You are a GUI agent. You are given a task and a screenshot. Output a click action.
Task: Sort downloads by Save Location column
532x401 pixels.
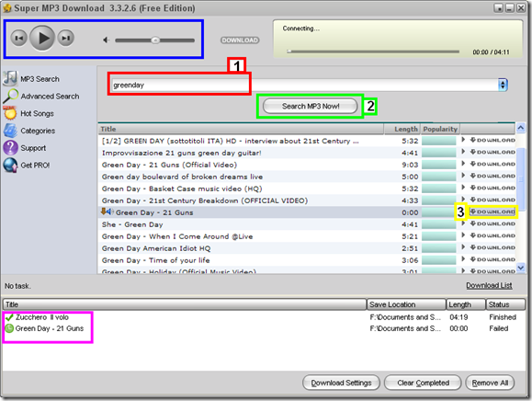406,304
